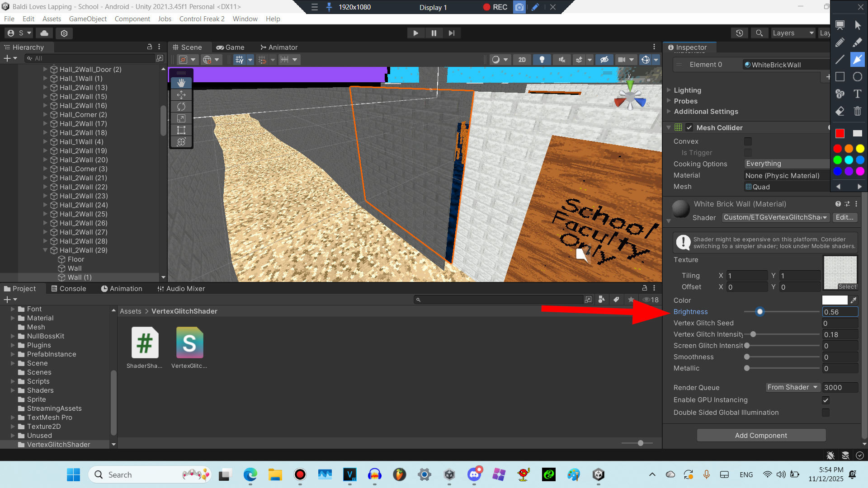This screenshot has width=868, height=488.
Task: Open the Unity cloud services icon
Action: point(44,33)
